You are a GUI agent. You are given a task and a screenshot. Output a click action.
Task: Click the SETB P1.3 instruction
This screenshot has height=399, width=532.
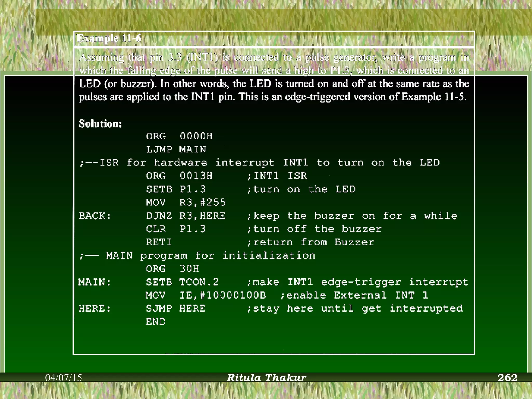pyautogui.click(x=176, y=189)
